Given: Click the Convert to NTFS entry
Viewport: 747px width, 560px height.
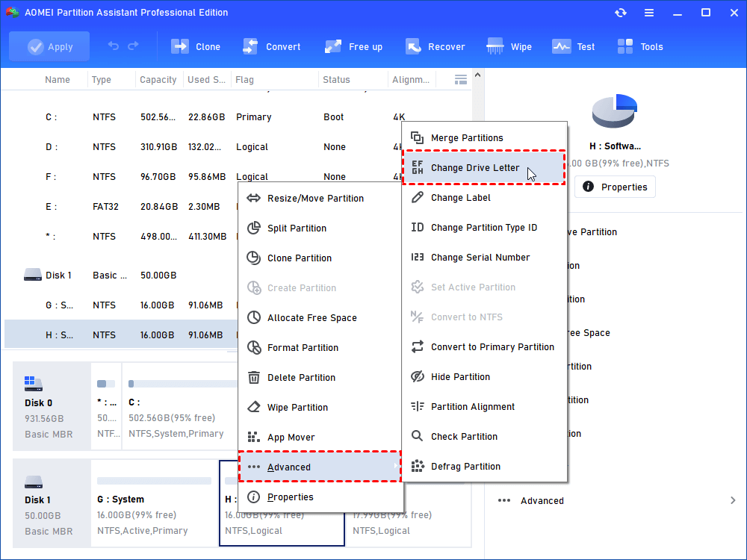Looking at the screenshot, I should (485, 317).
